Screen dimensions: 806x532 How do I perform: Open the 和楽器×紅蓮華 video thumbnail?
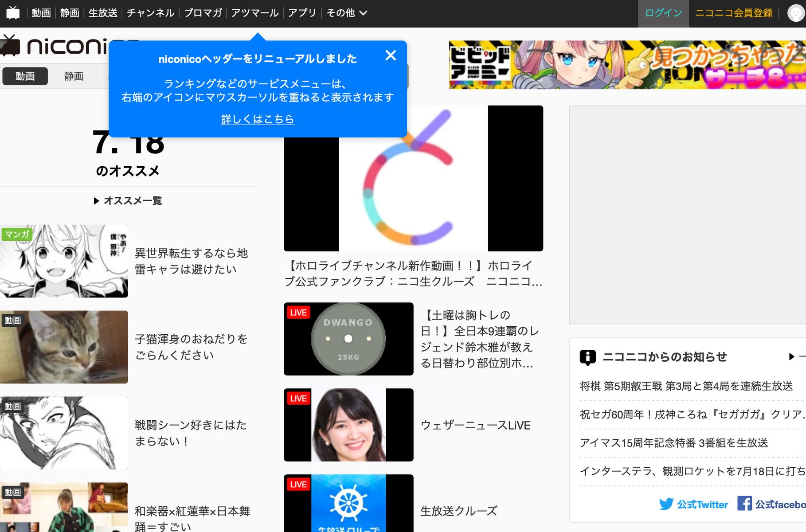pos(64,507)
